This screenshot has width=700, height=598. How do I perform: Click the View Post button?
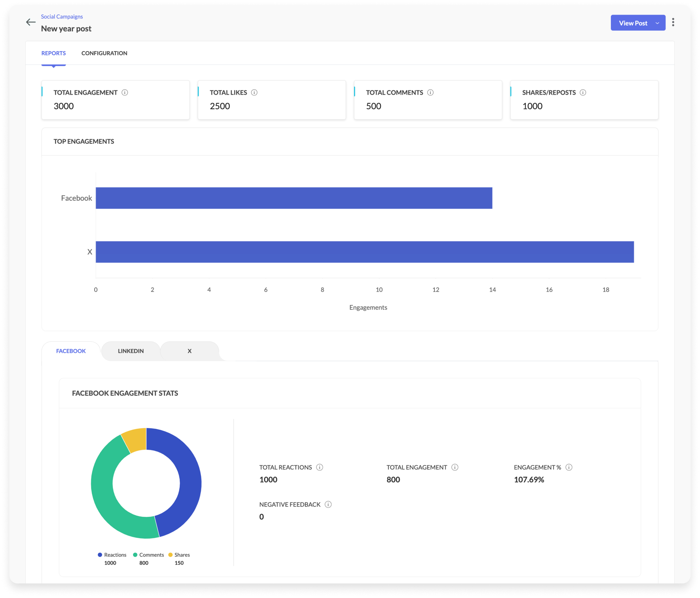click(633, 23)
